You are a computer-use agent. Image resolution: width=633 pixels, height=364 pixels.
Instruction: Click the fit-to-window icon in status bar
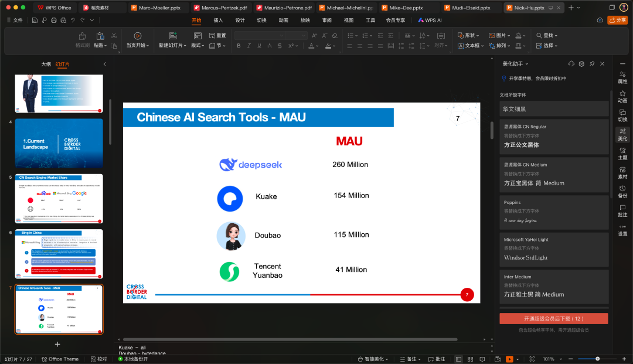532,359
